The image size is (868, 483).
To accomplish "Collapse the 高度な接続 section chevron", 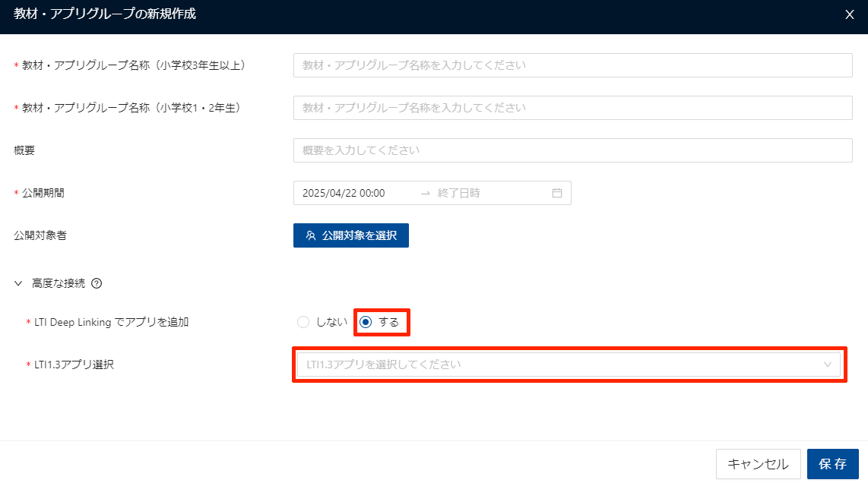I will coord(18,284).
